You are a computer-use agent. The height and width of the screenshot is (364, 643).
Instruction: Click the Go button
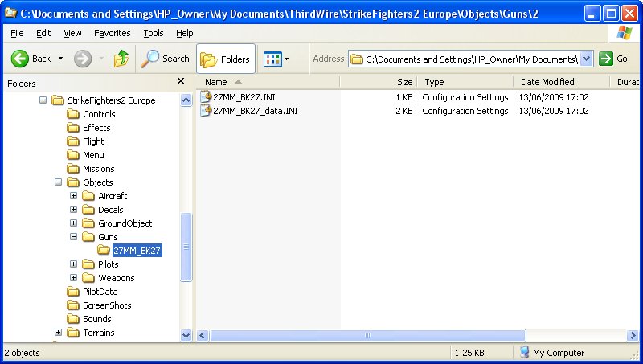point(613,59)
